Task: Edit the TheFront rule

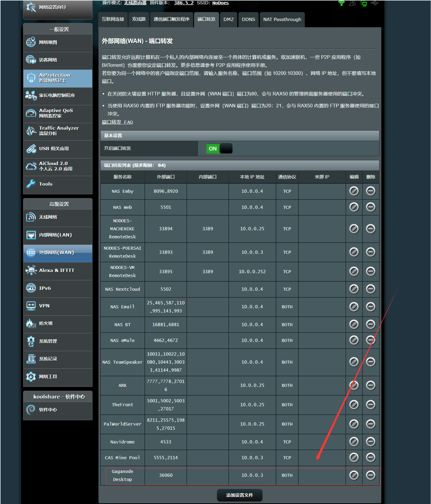Action: tap(354, 405)
